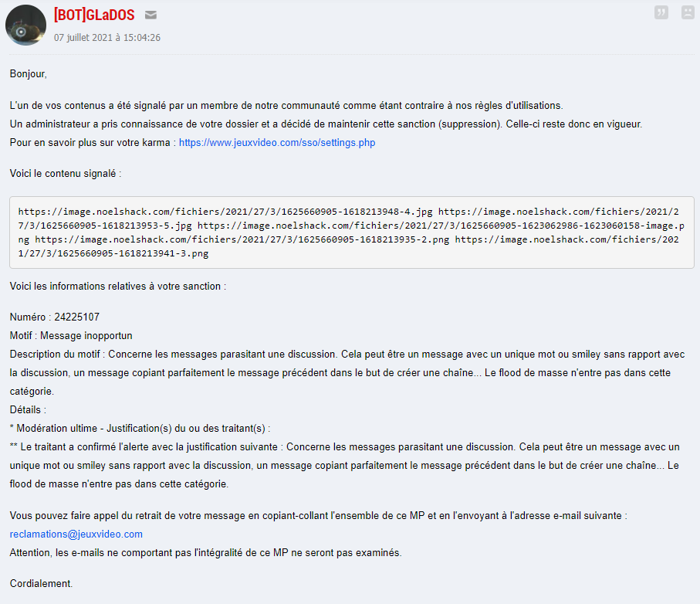Click the envelope private message icon

151,15
